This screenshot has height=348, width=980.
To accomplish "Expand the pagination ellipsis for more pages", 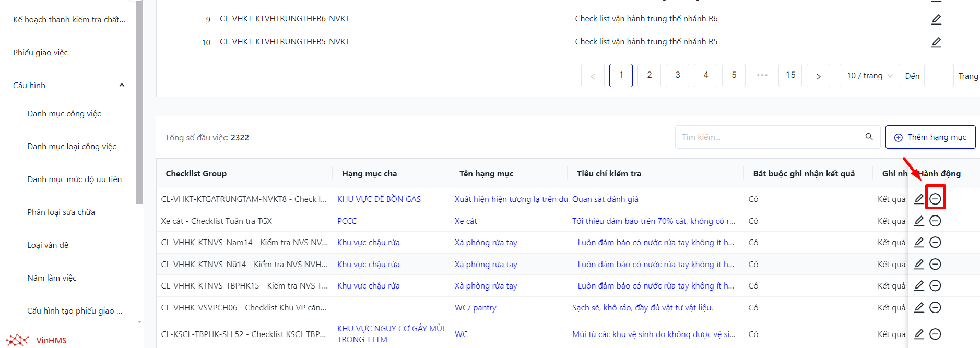I will [x=762, y=76].
